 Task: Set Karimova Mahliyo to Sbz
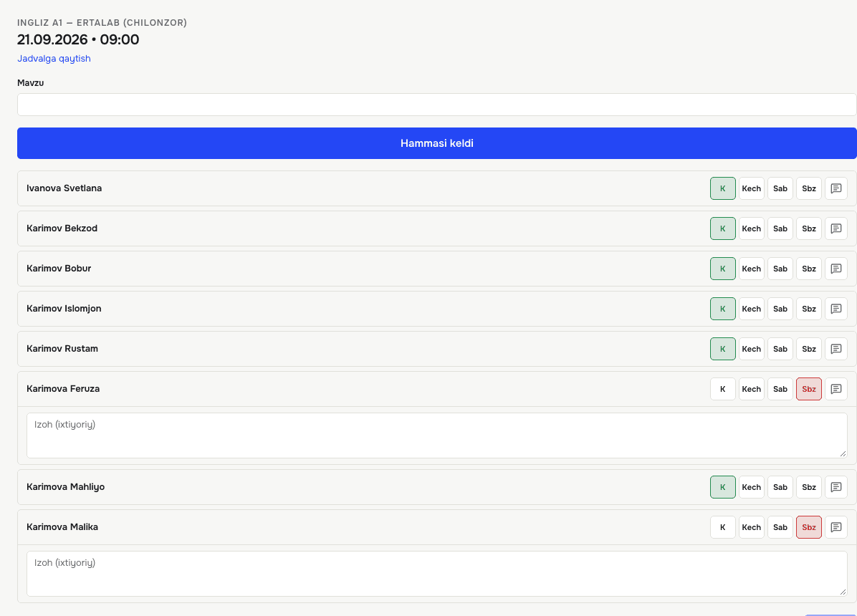[809, 487]
